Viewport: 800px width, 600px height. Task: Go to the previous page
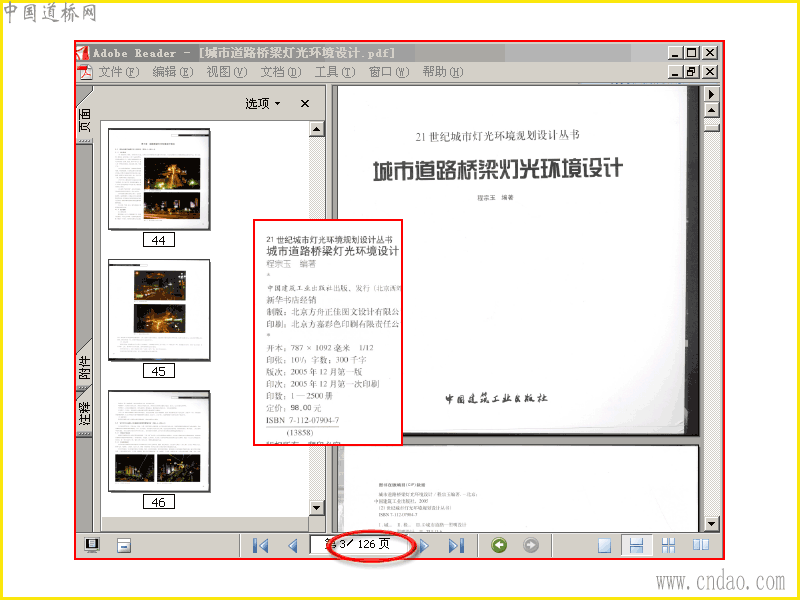coord(293,546)
